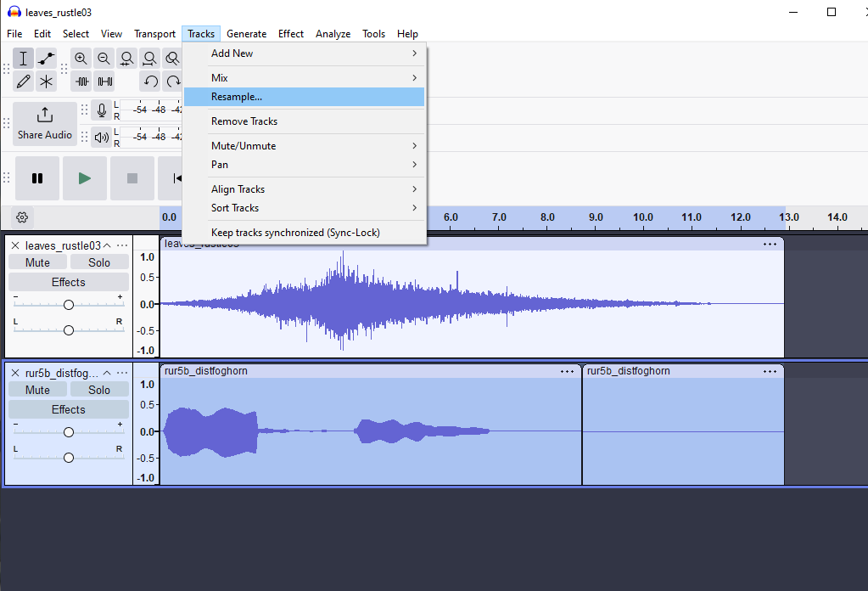This screenshot has height=591, width=868.
Task: Click Fit Project to Width zoom icon
Action: (149, 58)
